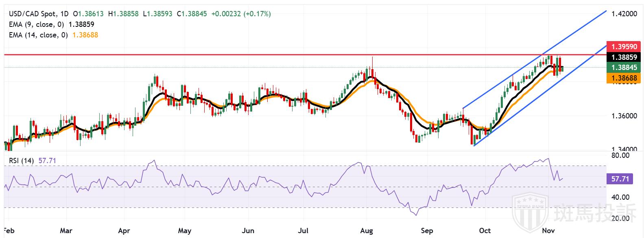Click the Oct label on time axis
The height and width of the screenshot is (238, 644).
[485, 231]
